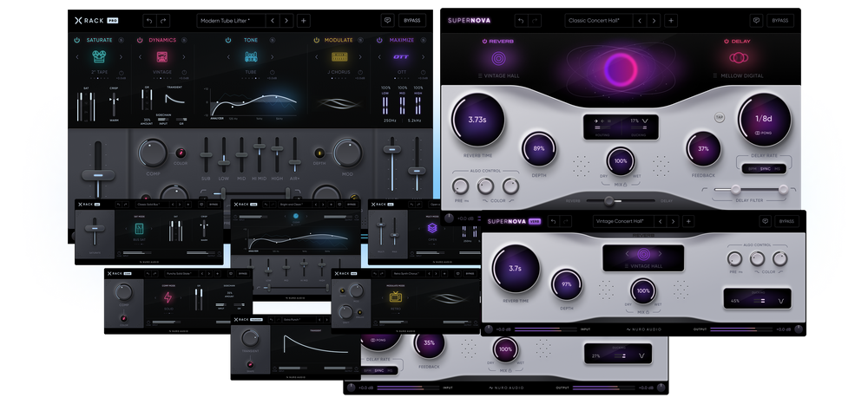Viewport: 868px width, 404px height.
Task: Click the undo arrow in X Rack Pro
Action: (148, 20)
